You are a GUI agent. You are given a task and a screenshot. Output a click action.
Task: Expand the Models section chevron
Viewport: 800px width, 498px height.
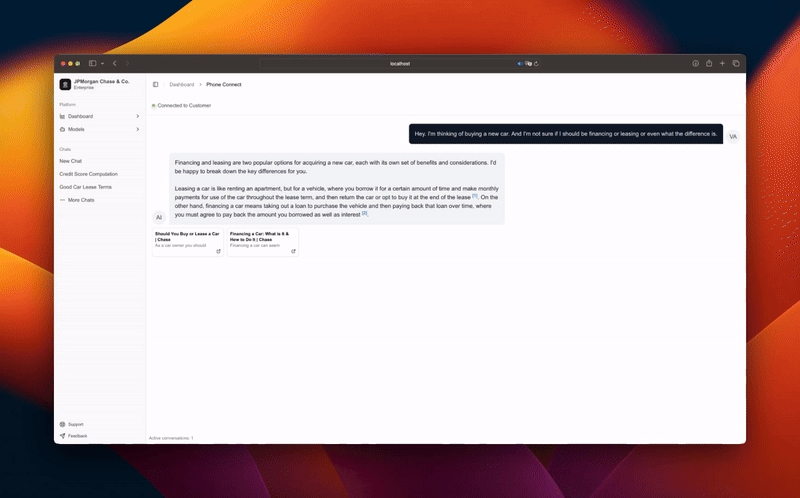pyautogui.click(x=138, y=129)
